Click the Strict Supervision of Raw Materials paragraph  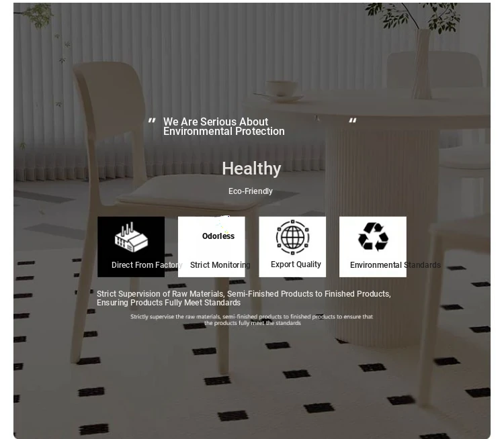point(244,298)
